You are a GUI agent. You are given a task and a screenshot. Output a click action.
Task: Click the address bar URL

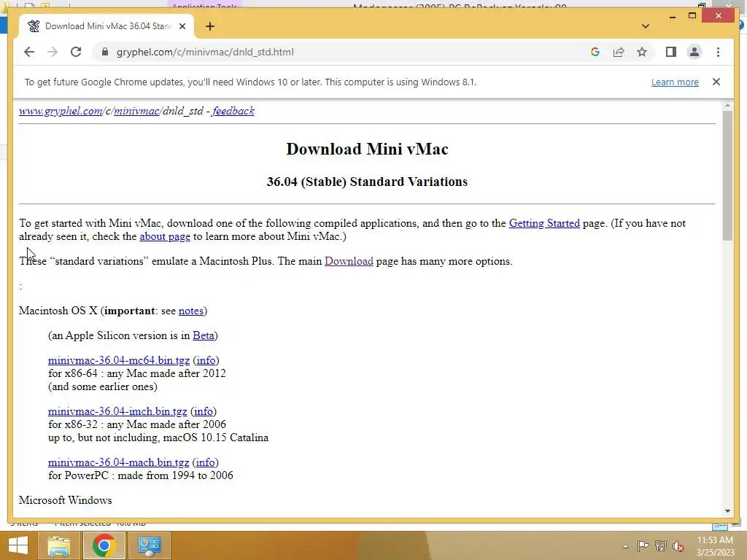click(x=205, y=52)
